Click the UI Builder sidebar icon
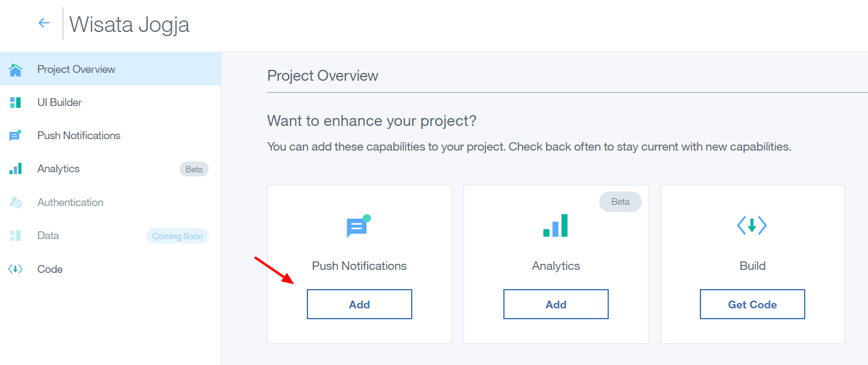The width and height of the screenshot is (868, 365). (16, 102)
